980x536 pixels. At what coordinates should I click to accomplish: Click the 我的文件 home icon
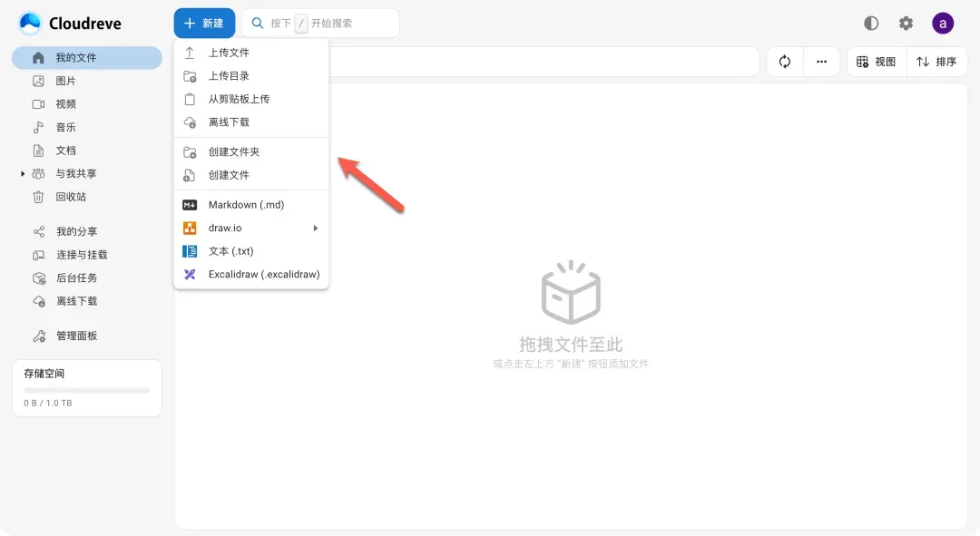tap(38, 57)
